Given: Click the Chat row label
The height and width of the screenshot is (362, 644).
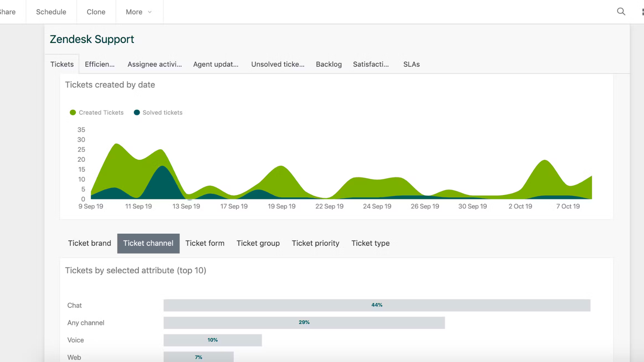Looking at the screenshot, I should tap(74, 305).
